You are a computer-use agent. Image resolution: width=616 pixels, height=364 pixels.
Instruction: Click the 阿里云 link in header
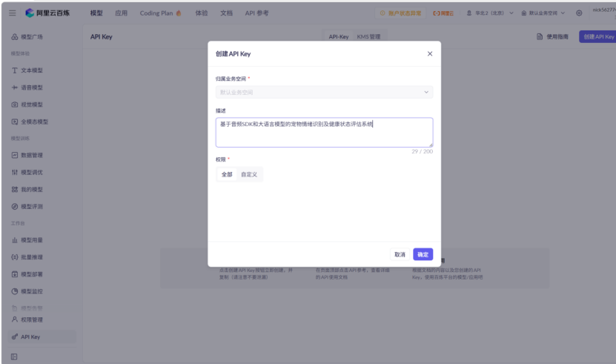(443, 13)
